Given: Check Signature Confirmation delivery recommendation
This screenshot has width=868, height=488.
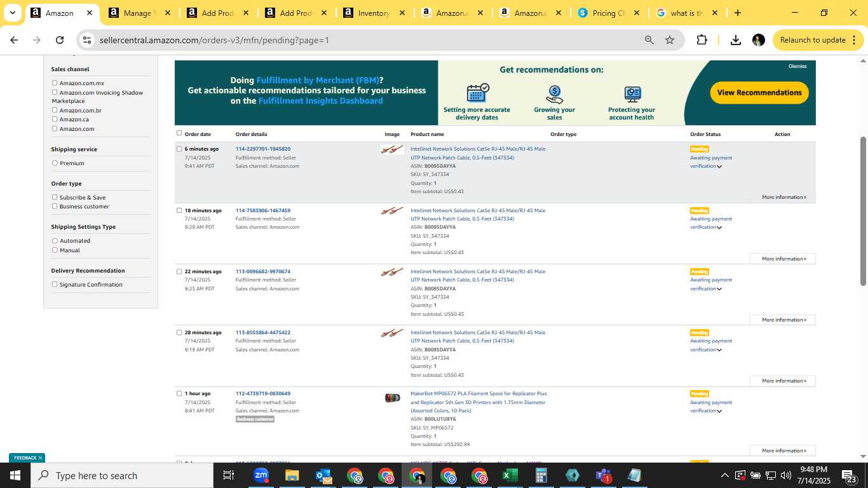Looking at the screenshot, I should click(55, 284).
